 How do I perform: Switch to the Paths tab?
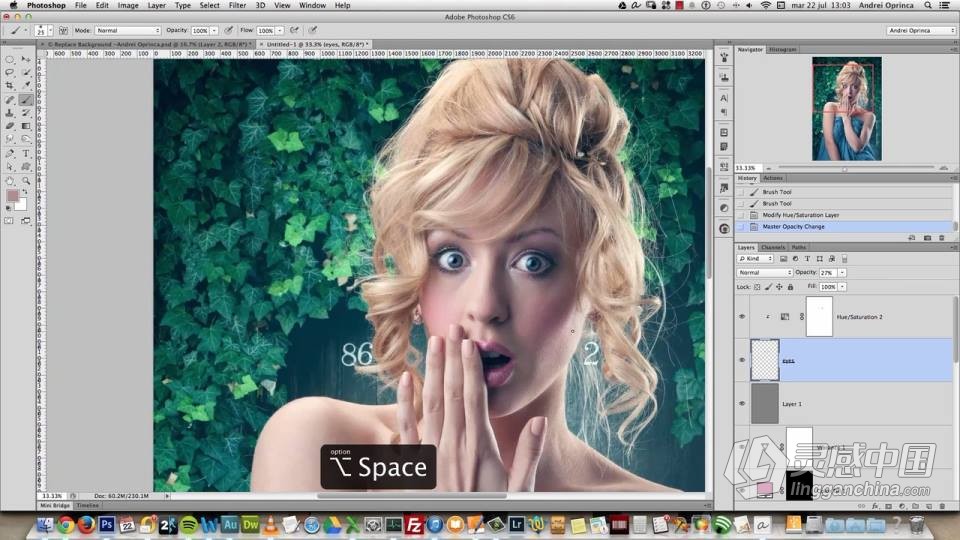point(798,247)
